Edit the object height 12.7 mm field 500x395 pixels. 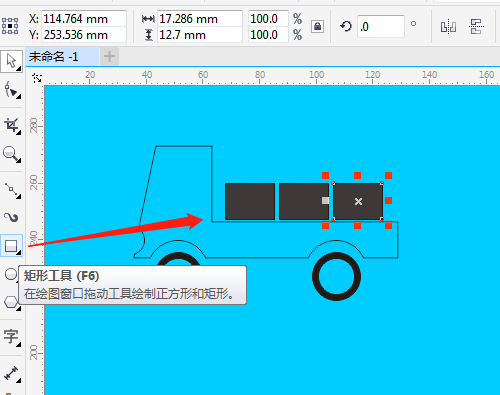(x=200, y=35)
